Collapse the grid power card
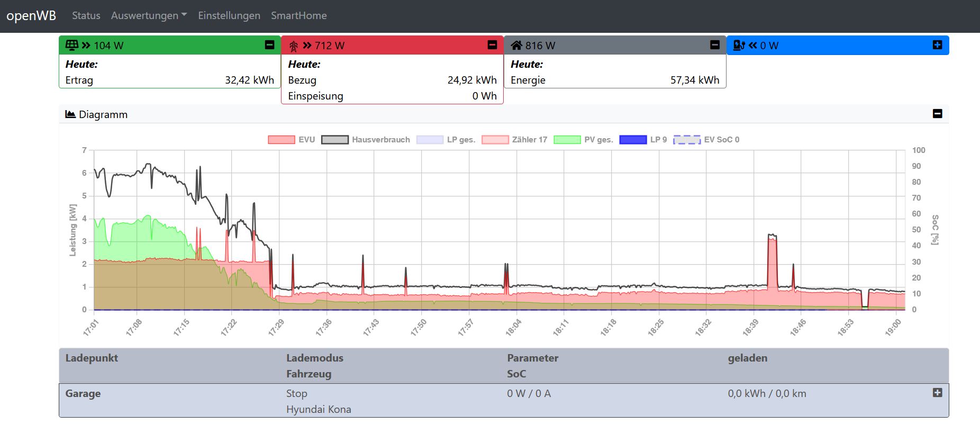The height and width of the screenshot is (433, 980). click(492, 45)
